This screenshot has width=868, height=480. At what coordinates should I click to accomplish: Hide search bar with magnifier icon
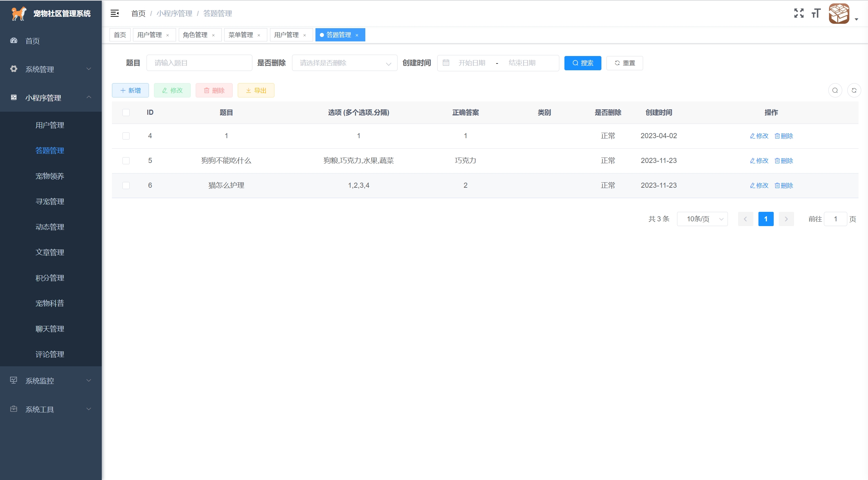coord(835,90)
